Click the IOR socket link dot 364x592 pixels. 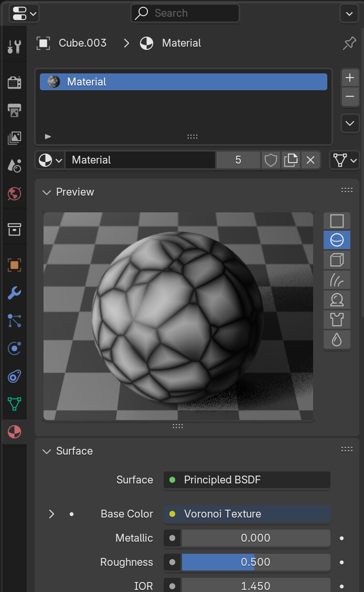(172, 586)
